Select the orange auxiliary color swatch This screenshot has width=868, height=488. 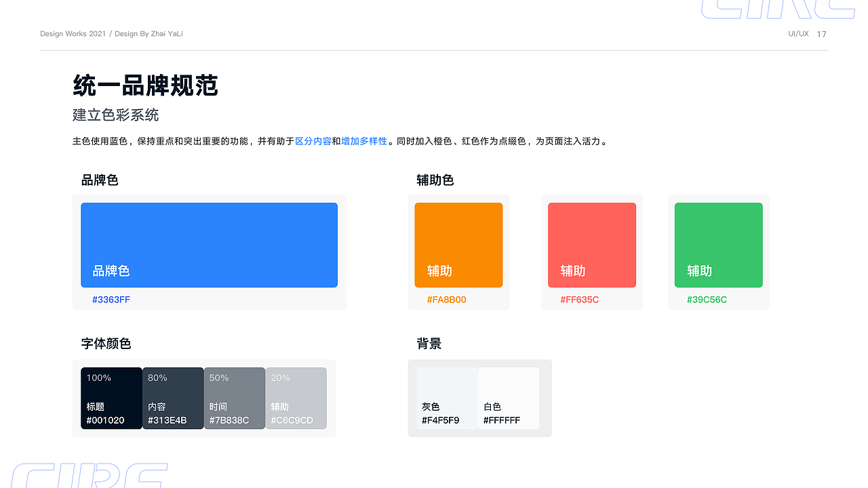(x=458, y=245)
